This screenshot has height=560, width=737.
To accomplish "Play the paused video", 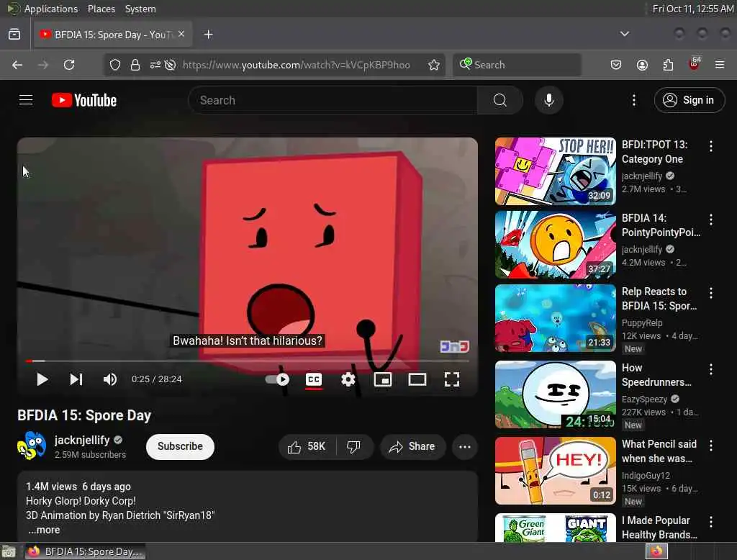I will tap(42, 379).
